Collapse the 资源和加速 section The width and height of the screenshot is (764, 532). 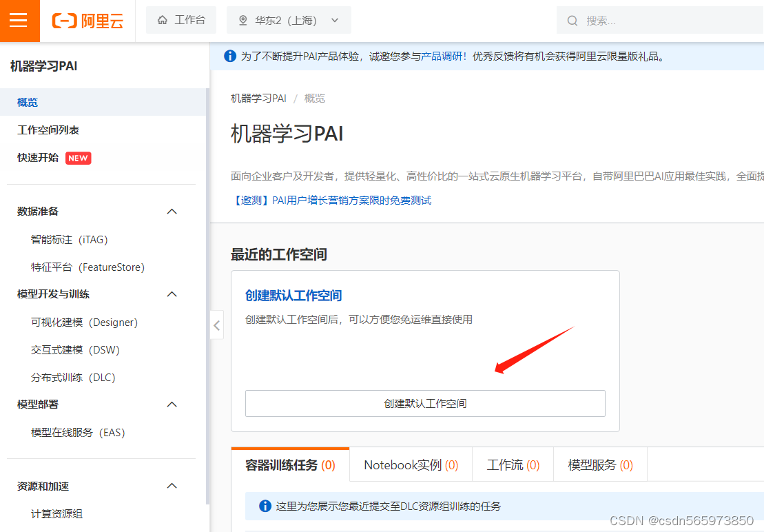172,486
